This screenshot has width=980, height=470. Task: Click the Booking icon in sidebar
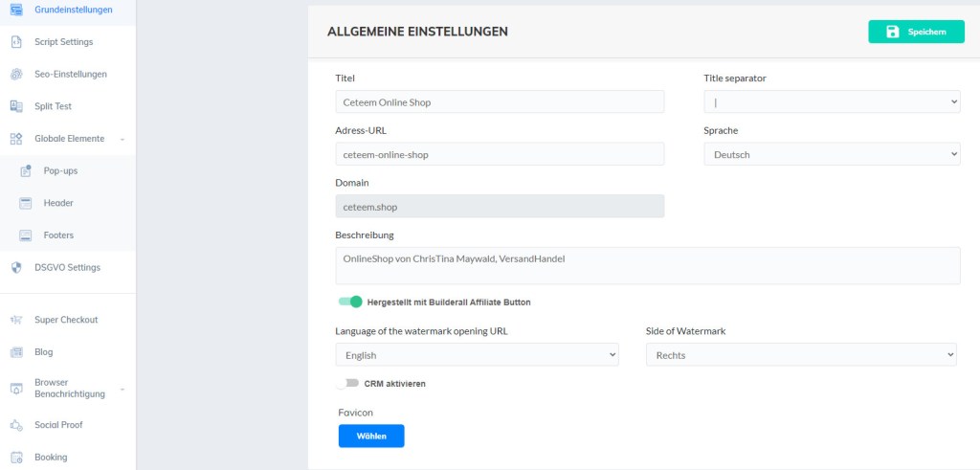point(16,458)
